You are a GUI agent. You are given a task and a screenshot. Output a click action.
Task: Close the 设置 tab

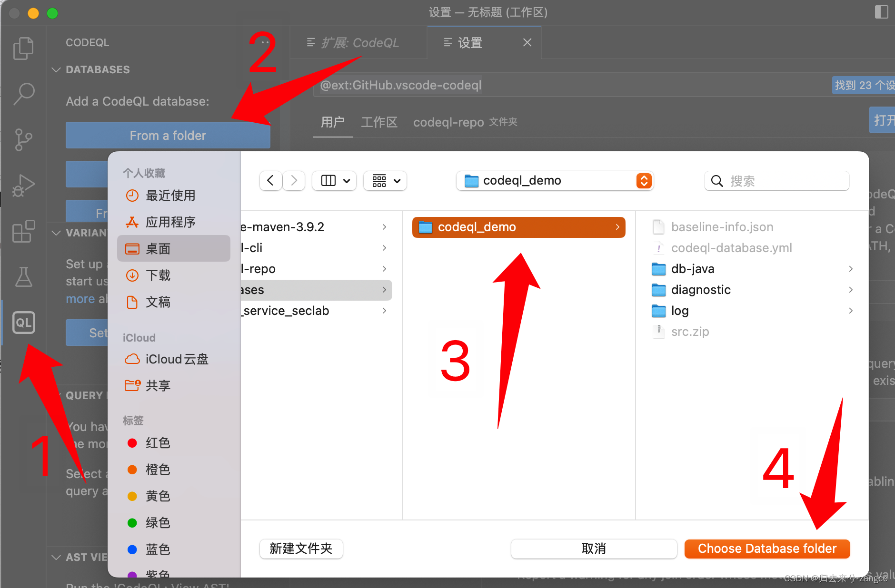pyautogui.click(x=527, y=43)
